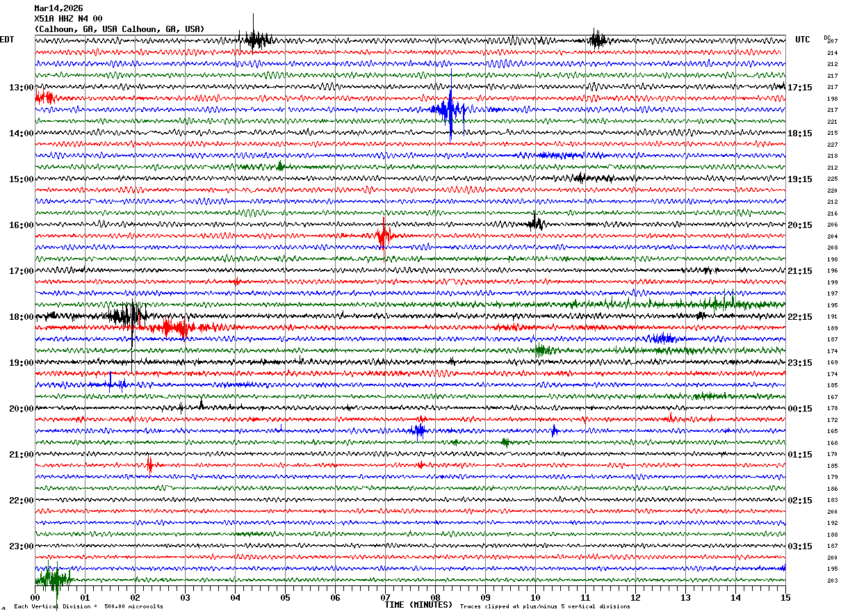Select the 19:15 UTC time label
Viewport: 841px width, 616px height.
(800, 179)
